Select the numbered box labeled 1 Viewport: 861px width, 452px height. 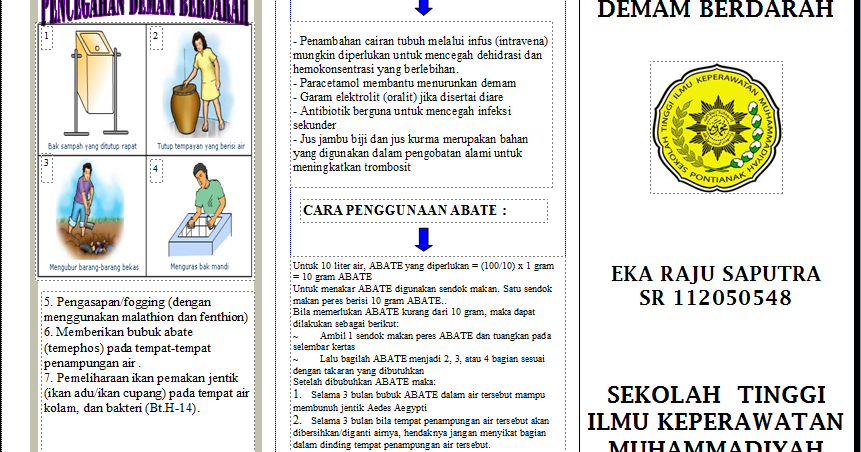pyautogui.click(x=47, y=38)
